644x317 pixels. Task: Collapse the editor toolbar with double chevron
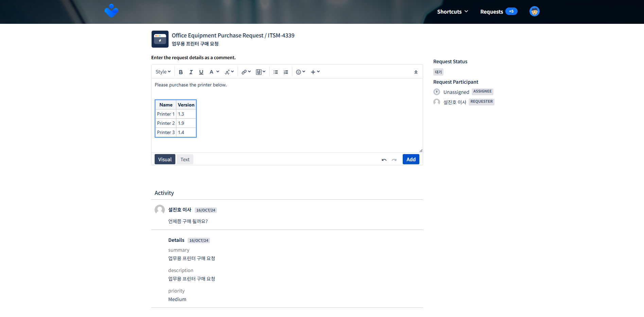(416, 72)
